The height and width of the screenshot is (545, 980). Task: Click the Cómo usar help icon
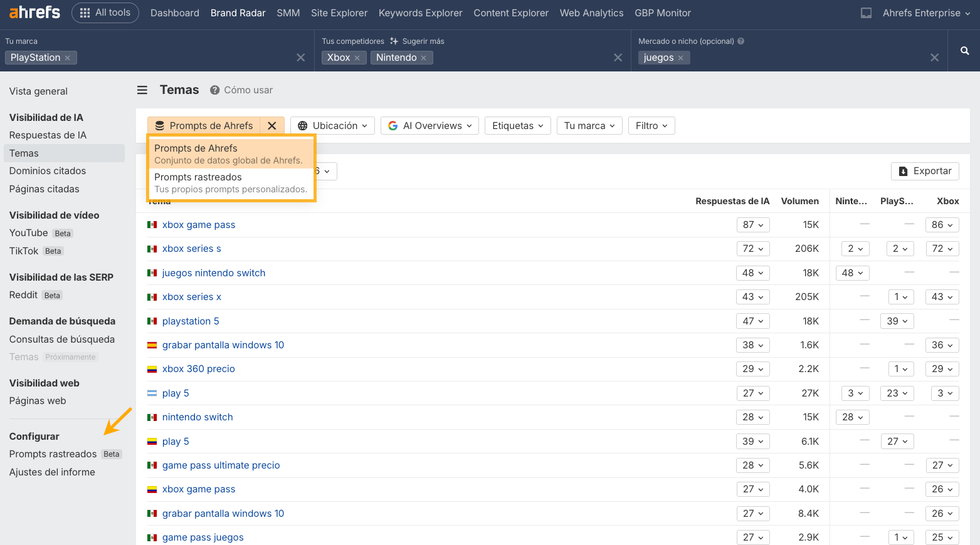pyautogui.click(x=215, y=90)
